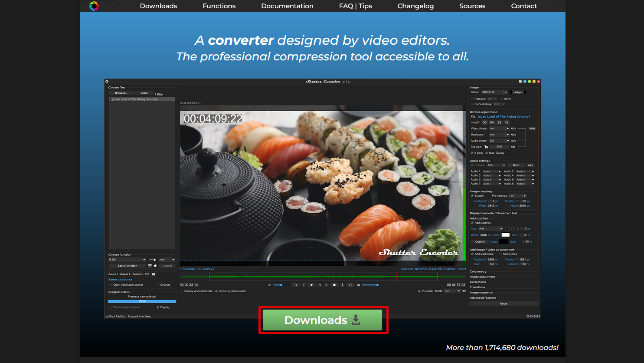Image resolution: width=644 pixels, height=363 pixels.
Task: Open the AAC audio codec dropdown
Action: (496, 165)
